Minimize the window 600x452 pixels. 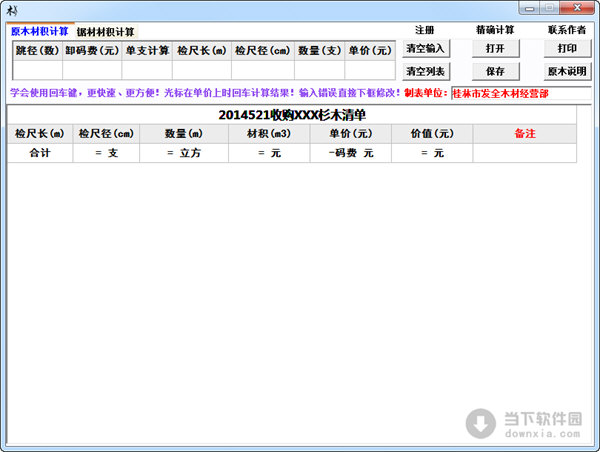point(530,8)
